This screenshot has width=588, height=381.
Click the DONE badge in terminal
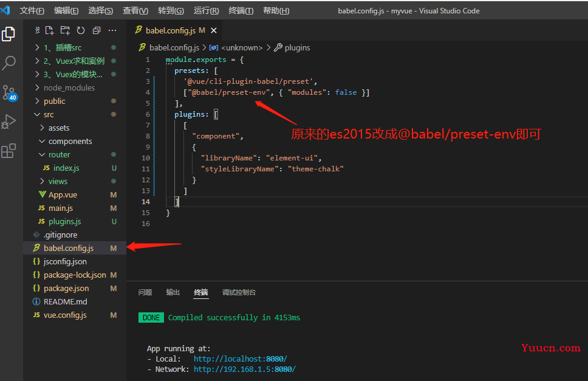click(151, 318)
